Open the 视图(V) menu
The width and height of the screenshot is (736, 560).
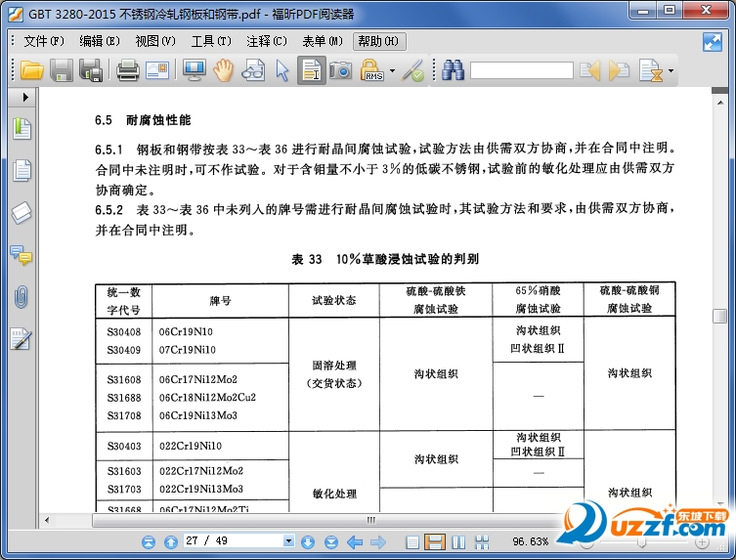[x=155, y=41]
